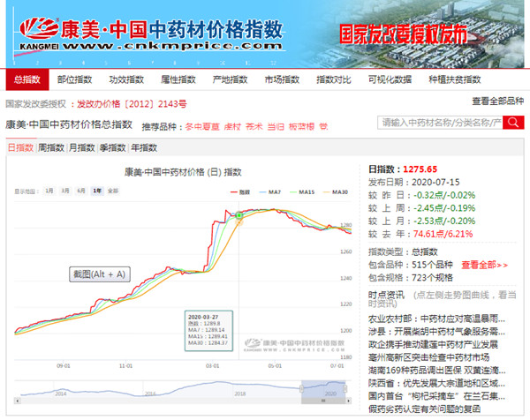This screenshot has width=530, height=420.
Task: Select the 1月 display range
Action: pos(49,191)
